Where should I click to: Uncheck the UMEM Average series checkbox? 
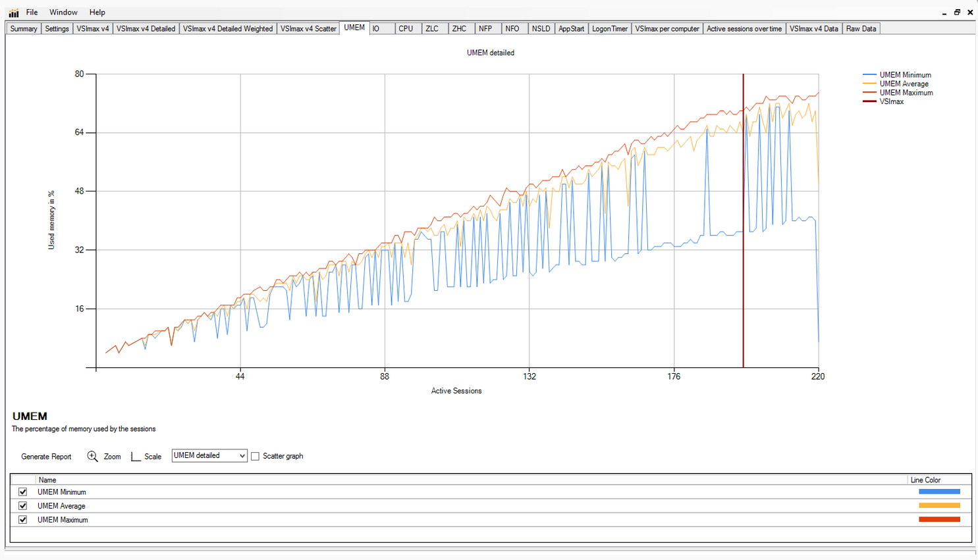pos(23,506)
